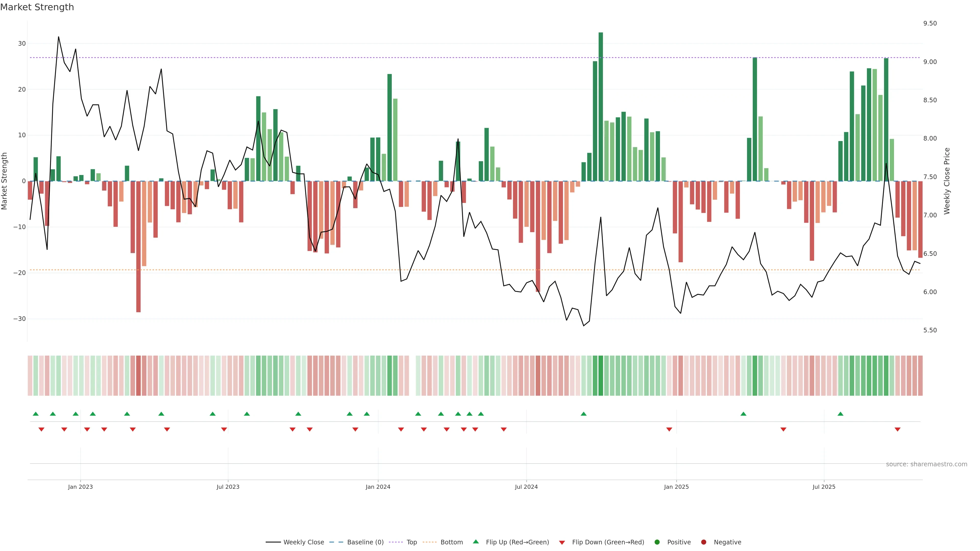Click the green Positive circle legend icon
Screen dimensions: 980x551
657,542
